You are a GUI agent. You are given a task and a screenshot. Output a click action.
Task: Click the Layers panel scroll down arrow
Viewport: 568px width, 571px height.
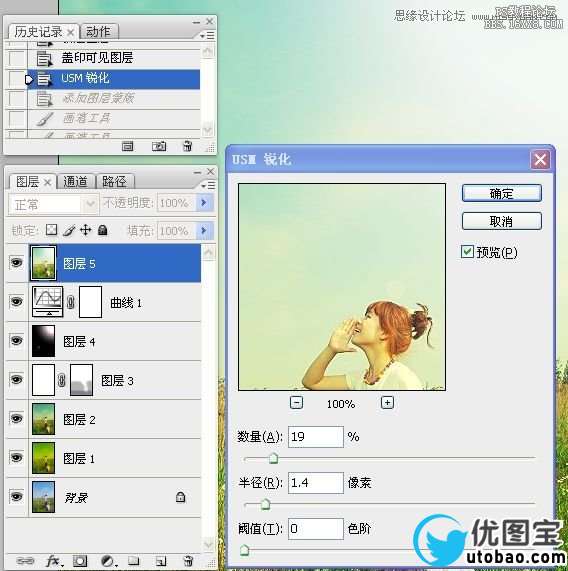click(x=209, y=544)
